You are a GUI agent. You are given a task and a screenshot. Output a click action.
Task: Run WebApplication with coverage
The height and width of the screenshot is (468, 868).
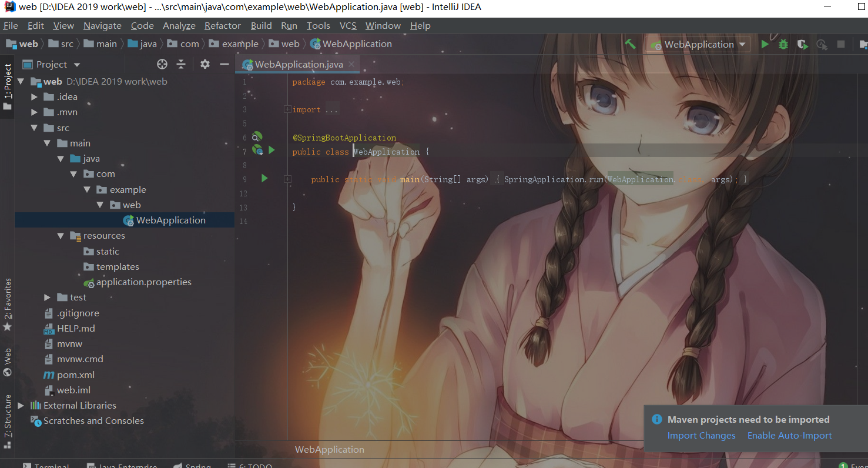[x=802, y=44]
